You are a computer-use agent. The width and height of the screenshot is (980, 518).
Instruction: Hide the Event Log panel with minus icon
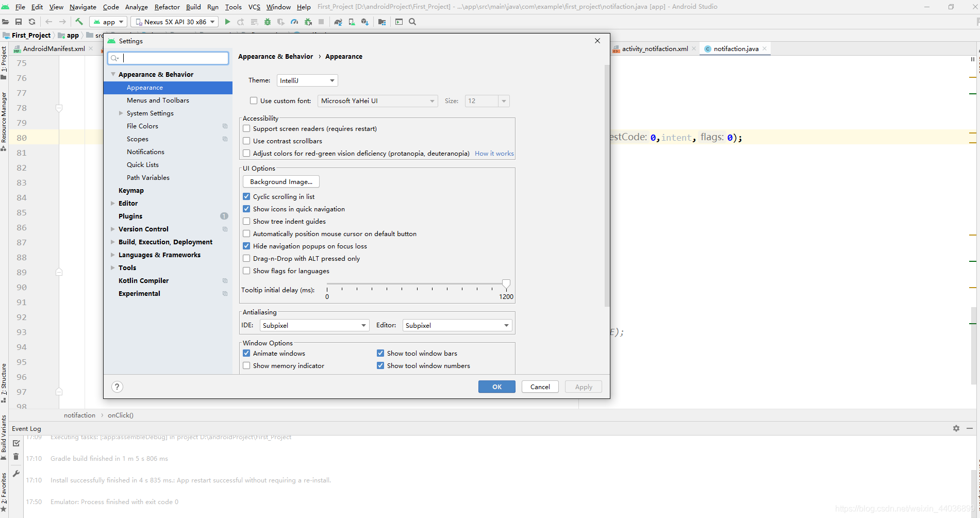[x=970, y=428]
